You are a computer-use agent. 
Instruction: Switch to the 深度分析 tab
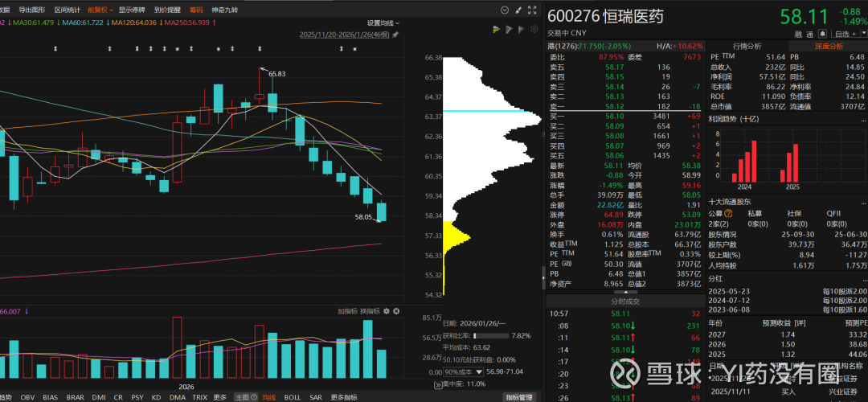point(828,46)
